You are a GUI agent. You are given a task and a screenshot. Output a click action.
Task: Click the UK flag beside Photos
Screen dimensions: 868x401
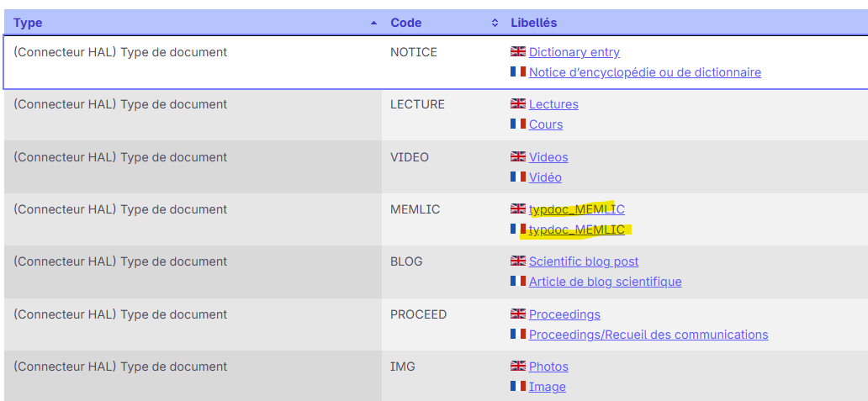coord(518,367)
